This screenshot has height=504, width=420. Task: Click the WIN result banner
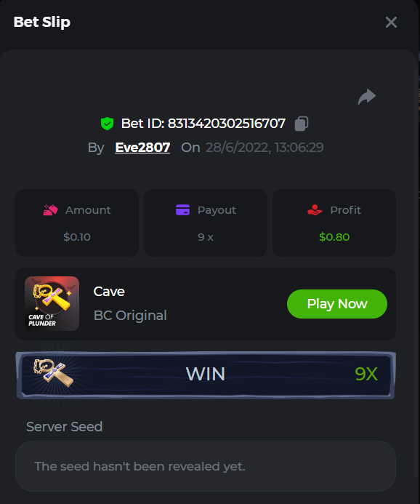pyautogui.click(x=206, y=375)
